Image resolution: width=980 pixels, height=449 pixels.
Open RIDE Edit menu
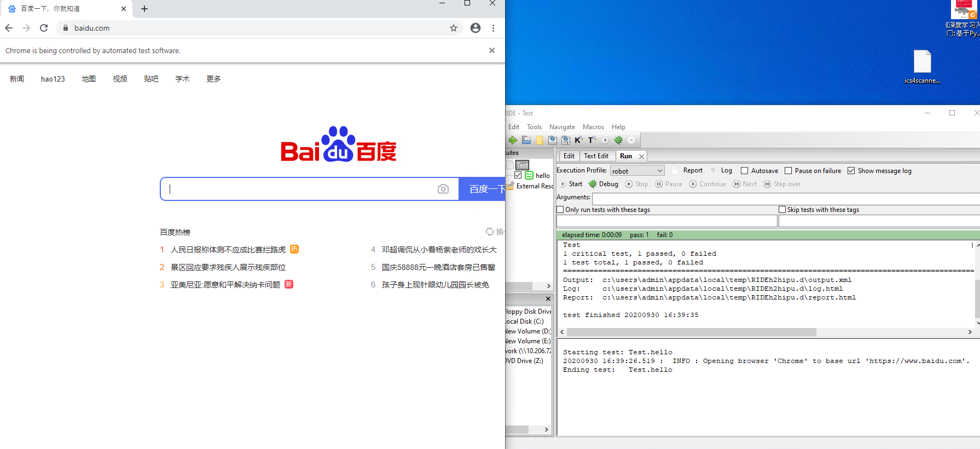click(x=514, y=127)
